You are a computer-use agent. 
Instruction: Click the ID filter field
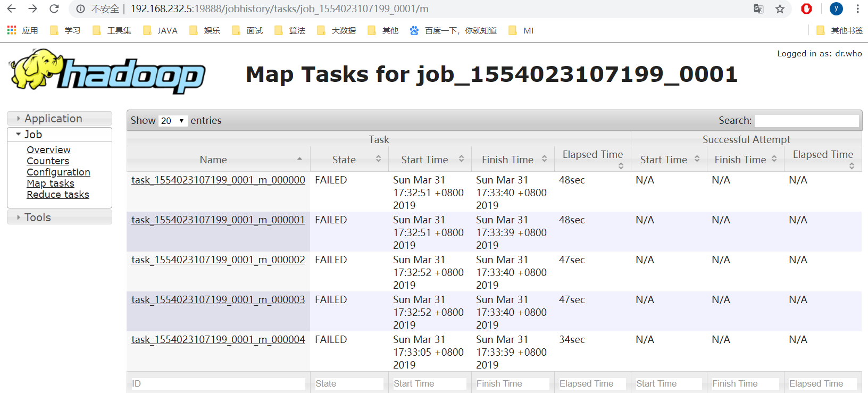(x=218, y=383)
